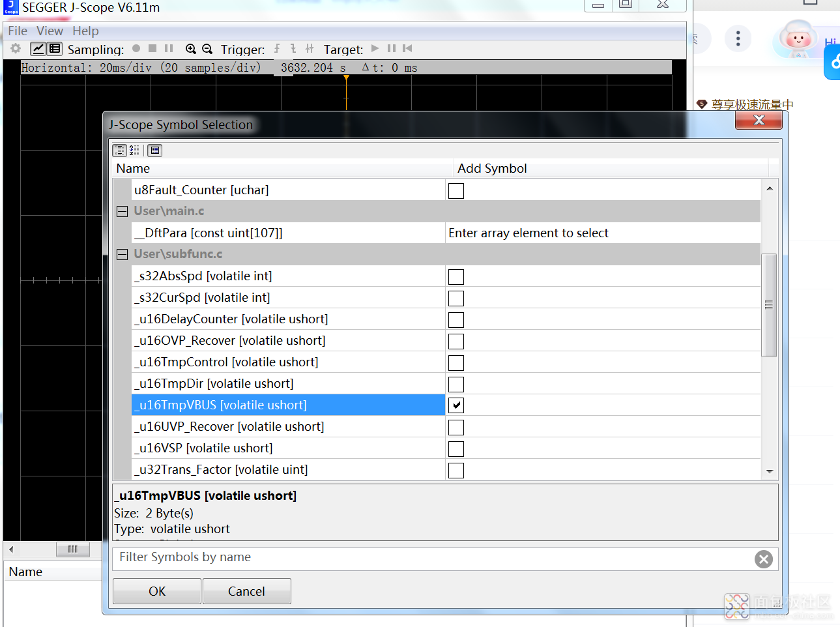The height and width of the screenshot is (627, 840).
Task: Sort symbols alphabetically A-Z icon
Action: click(x=134, y=151)
